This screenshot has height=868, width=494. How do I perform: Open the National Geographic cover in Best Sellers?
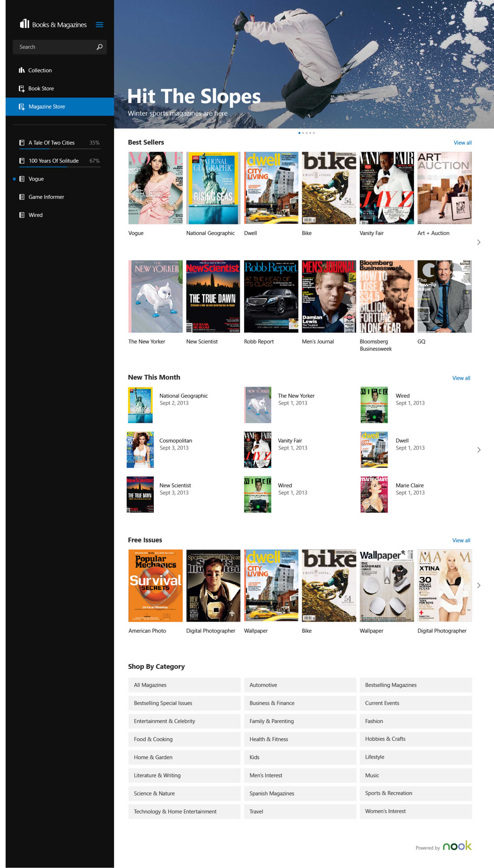click(x=213, y=188)
